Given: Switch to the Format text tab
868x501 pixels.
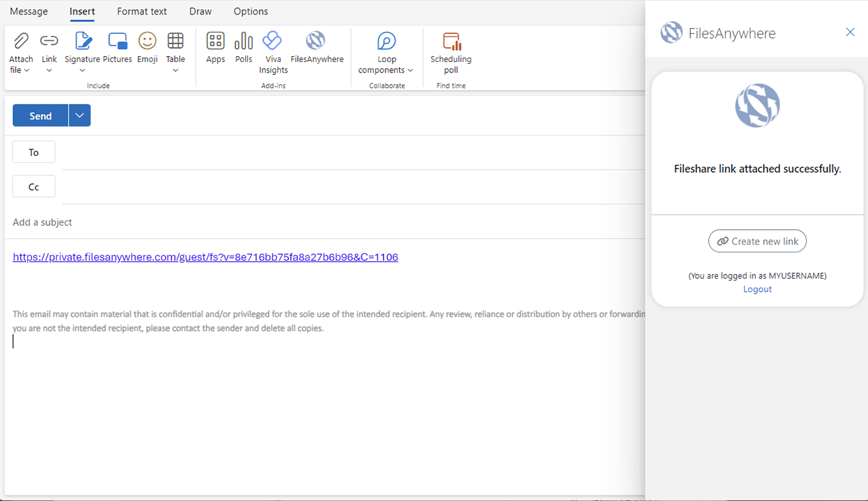Looking at the screenshot, I should [142, 12].
